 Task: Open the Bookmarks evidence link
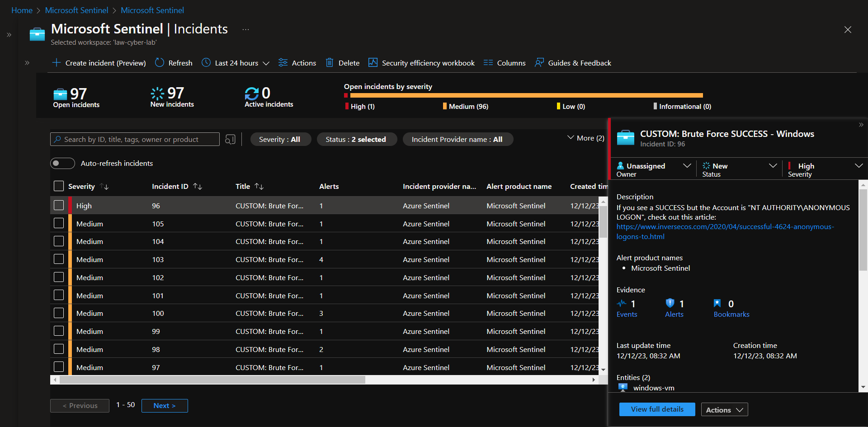[731, 314]
